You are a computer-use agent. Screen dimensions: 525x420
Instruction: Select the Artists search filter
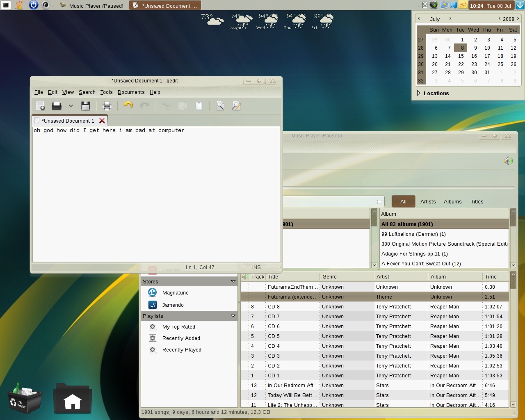click(428, 201)
